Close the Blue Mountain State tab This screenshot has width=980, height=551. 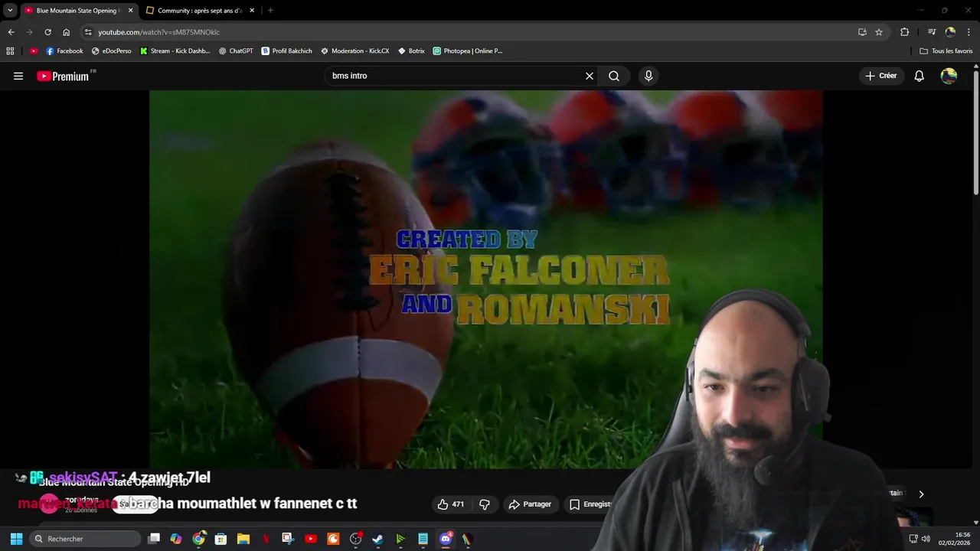130,11
